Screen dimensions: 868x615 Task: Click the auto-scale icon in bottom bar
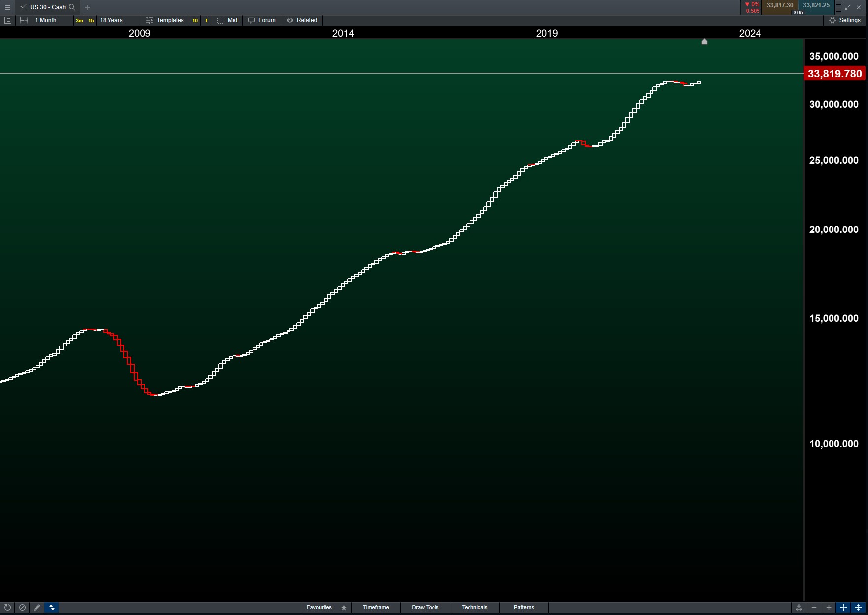point(799,608)
